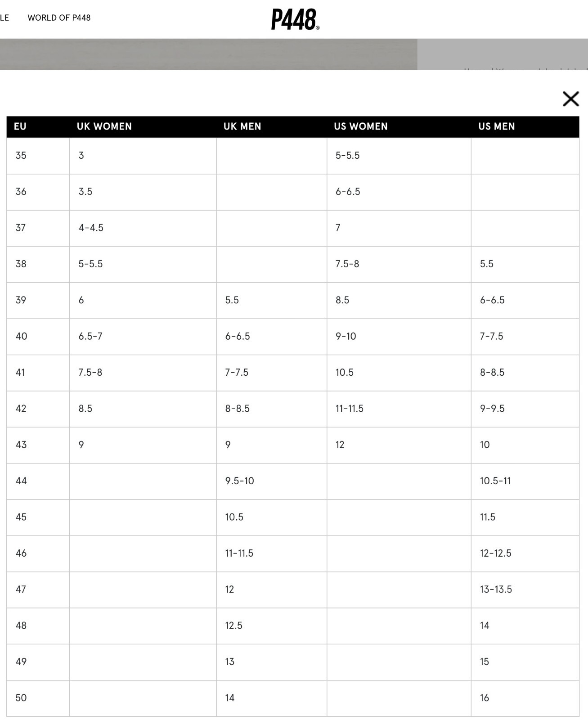Click the UK MEN column header
Image resolution: width=588 pixels, height=720 pixels.
click(x=242, y=126)
